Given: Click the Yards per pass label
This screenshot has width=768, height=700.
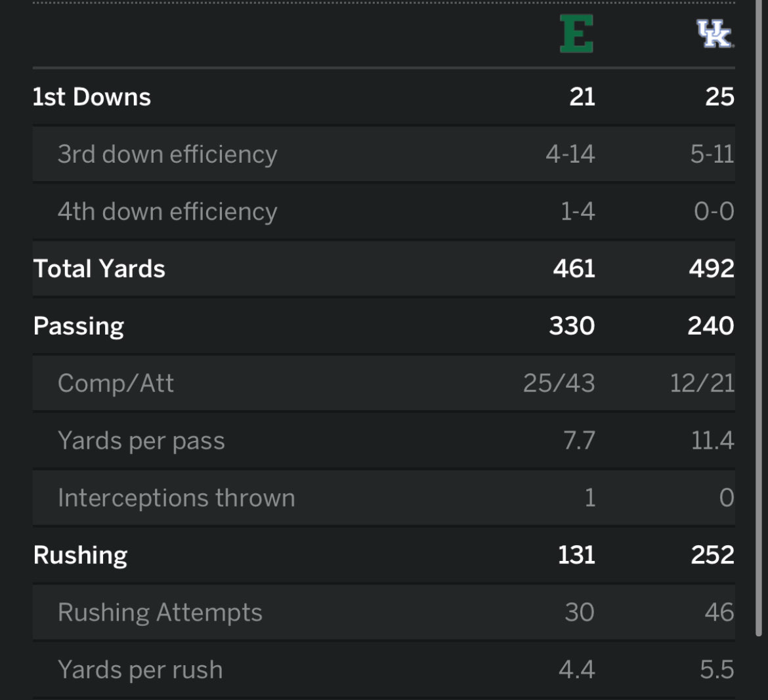Looking at the screenshot, I should (x=141, y=441).
